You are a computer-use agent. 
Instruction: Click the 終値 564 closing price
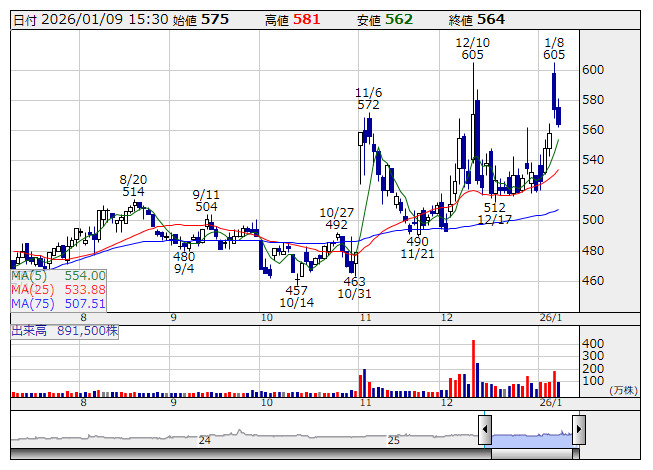pos(477,20)
